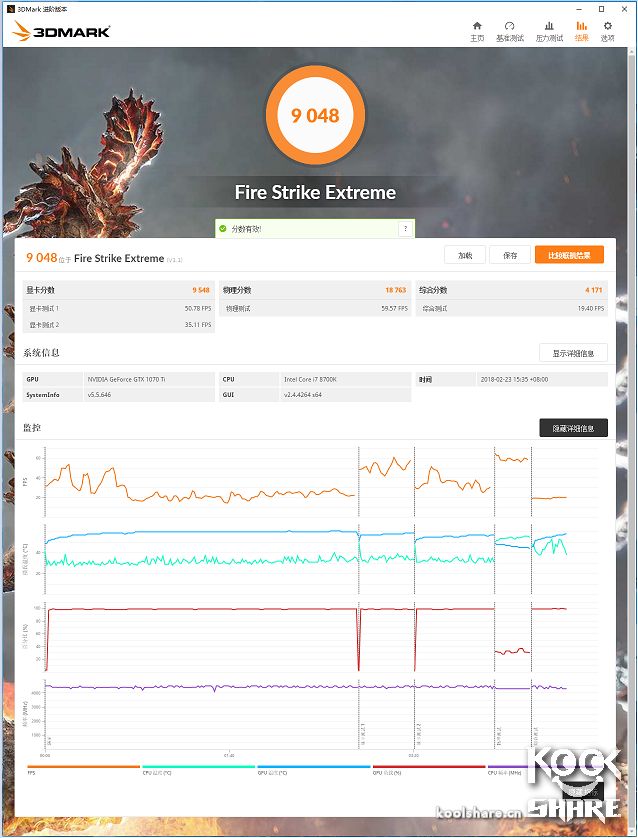Click GUI version v2.4.4264 s64
Image resolution: width=638 pixels, height=838 pixels.
tap(302, 395)
